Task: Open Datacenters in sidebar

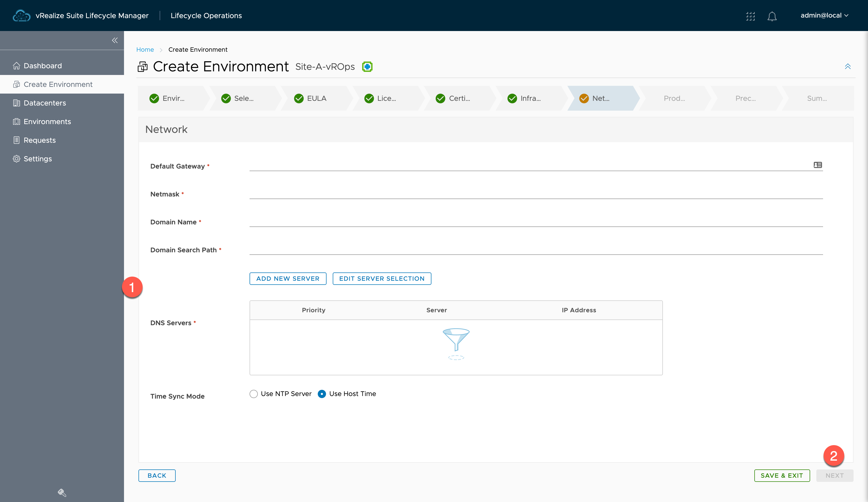Action: tap(62, 103)
